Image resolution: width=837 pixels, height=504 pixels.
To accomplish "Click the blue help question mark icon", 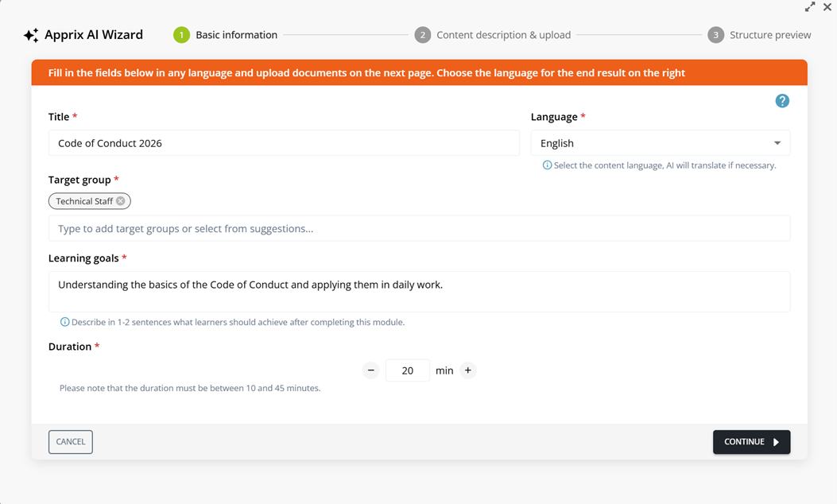I will tap(782, 101).
